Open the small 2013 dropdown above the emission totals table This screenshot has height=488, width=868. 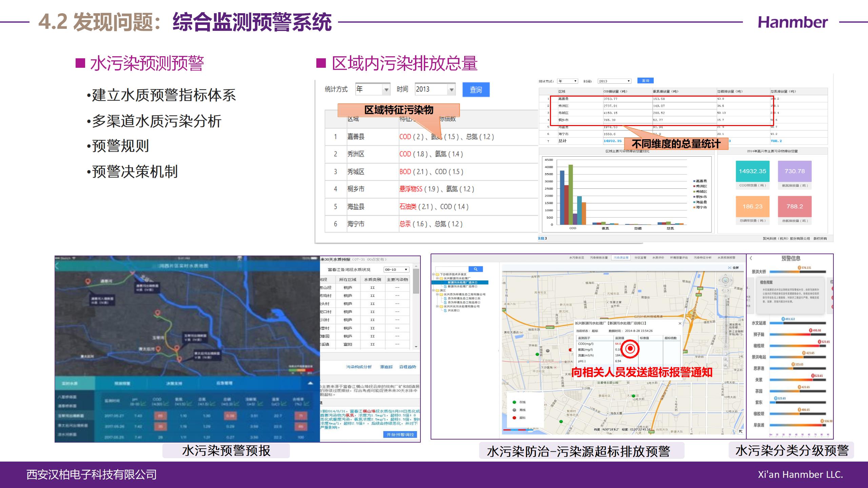[x=614, y=81]
